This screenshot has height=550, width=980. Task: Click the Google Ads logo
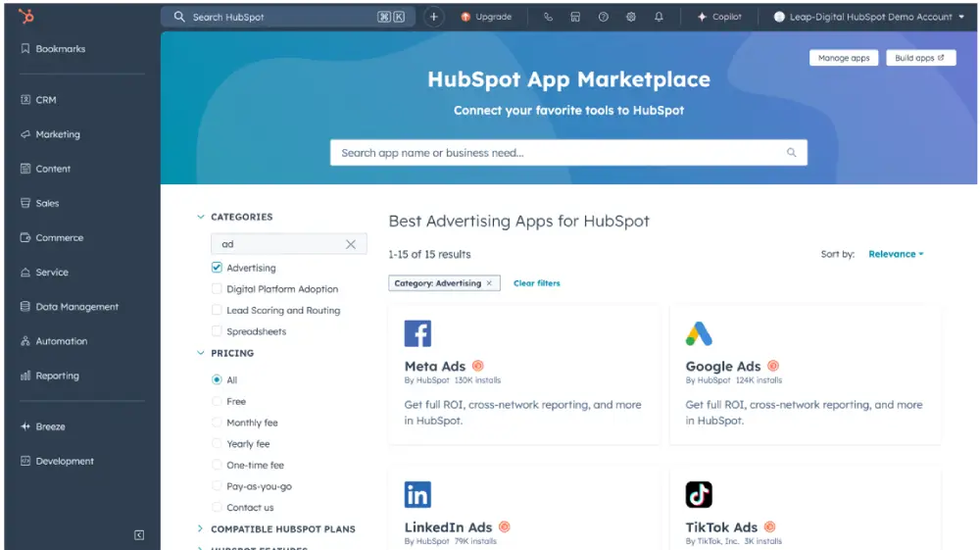699,333
